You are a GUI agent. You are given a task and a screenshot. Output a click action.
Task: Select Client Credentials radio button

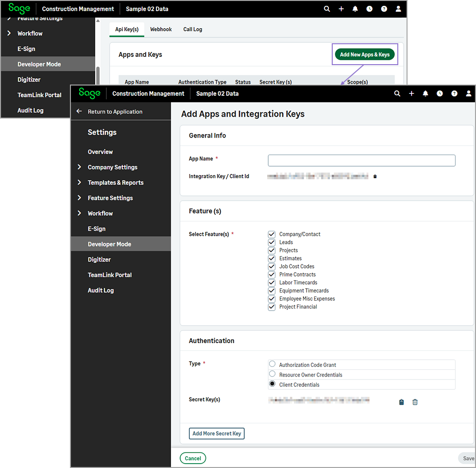[272, 383]
